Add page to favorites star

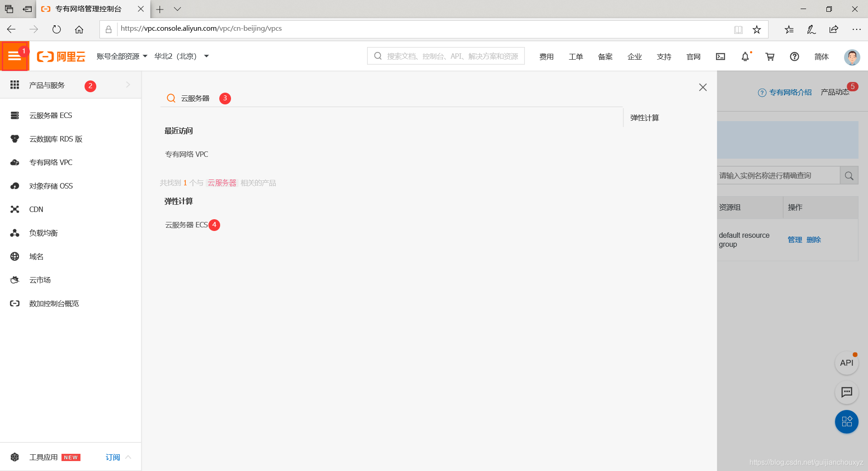click(757, 29)
